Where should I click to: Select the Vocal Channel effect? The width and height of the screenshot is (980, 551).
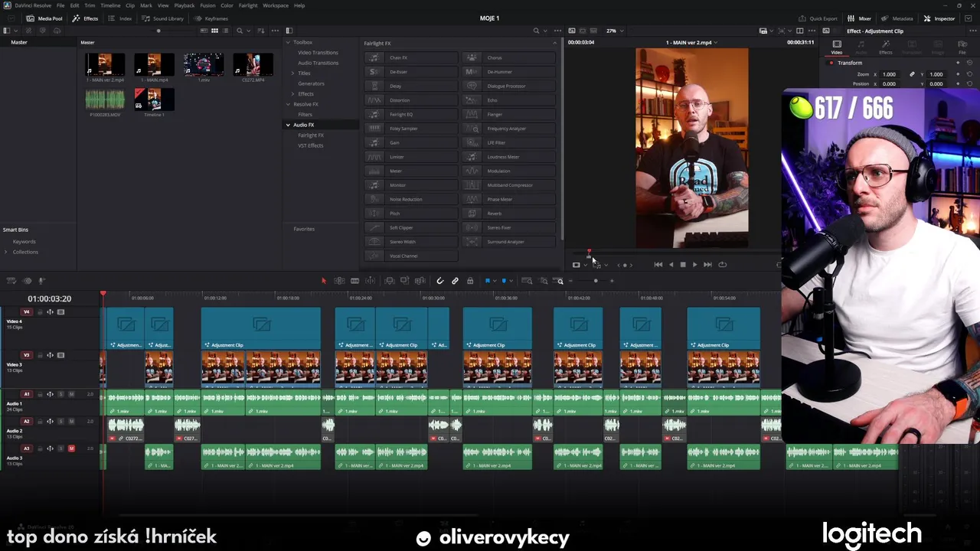click(410, 256)
